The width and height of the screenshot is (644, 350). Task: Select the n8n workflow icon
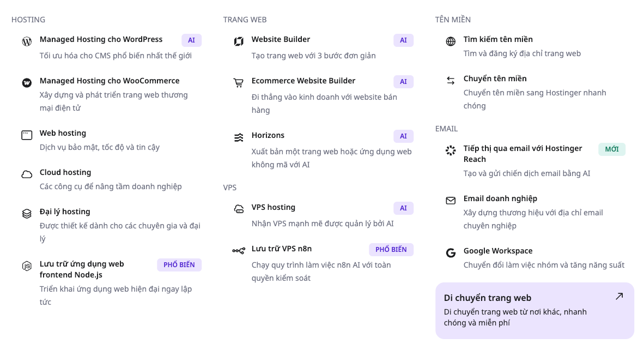pos(239,251)
